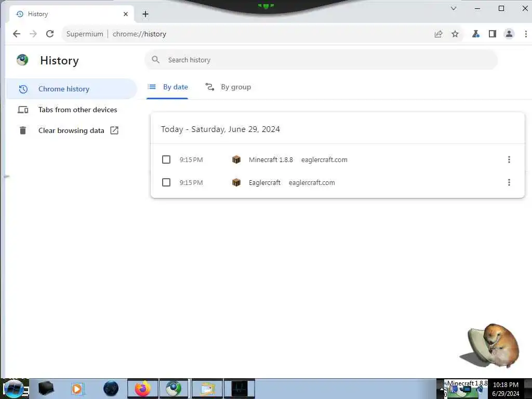Click the 'Today - Saturday, June 29, 2024' heading
Image resolution: width=532 pixels, height=399 pixels.
pyautogui.click(x=220, y=129)
